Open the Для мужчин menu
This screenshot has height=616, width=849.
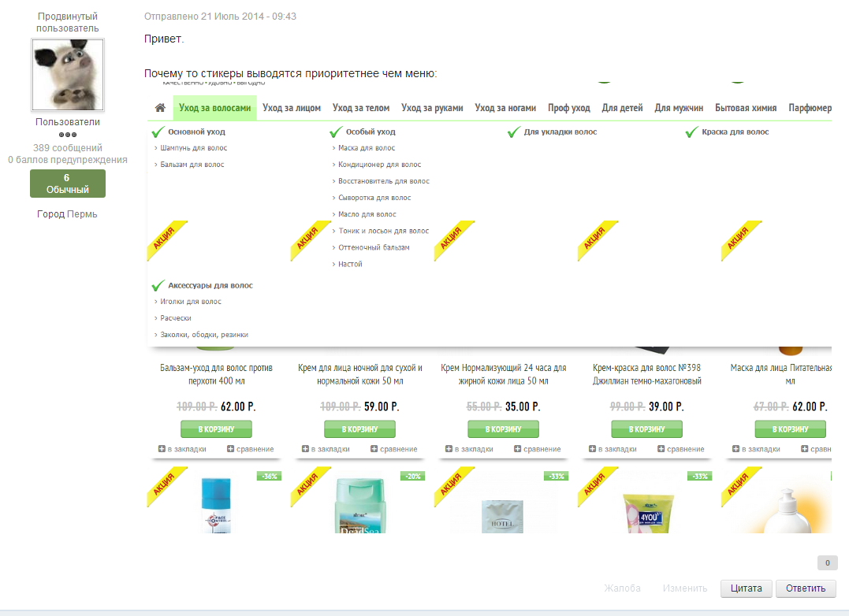click(x=679, y=108)
